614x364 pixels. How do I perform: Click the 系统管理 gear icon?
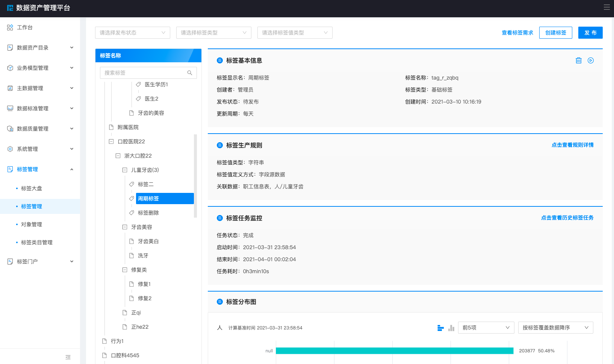(10, 149)
